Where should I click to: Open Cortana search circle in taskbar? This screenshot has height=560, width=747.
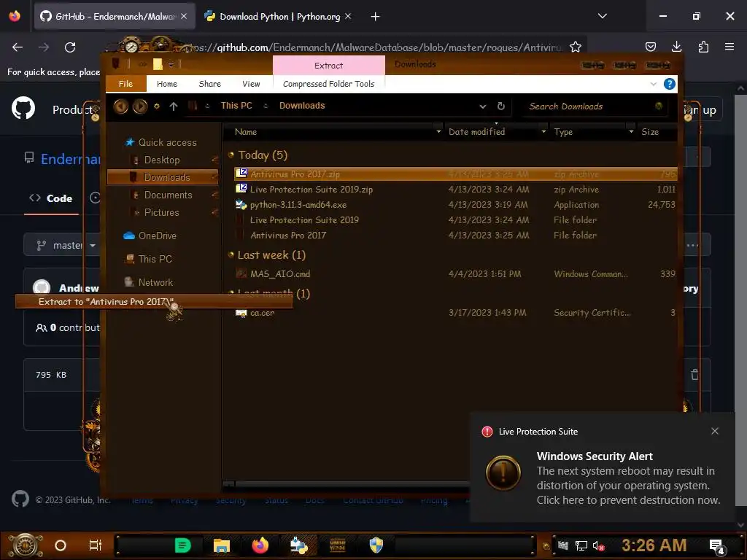coord(61,545)
